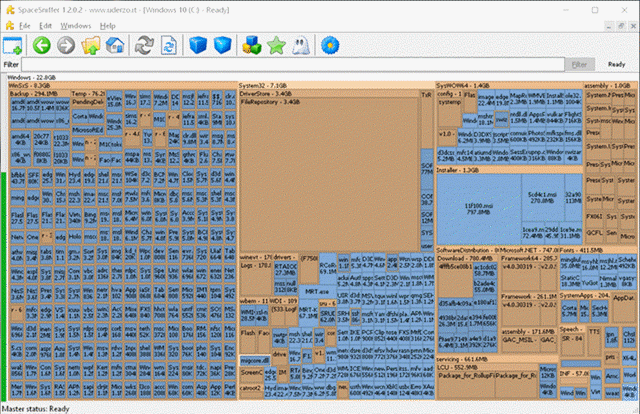Select the 5cd4c1.msi 270.8MB file block

(542, 198)
